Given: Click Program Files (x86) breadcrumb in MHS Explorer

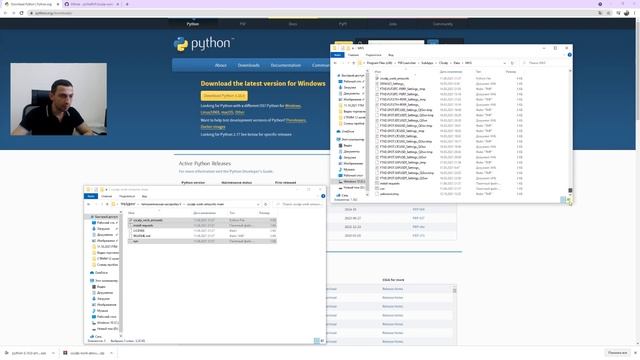Looking at the screenshot, I should 379,63.
